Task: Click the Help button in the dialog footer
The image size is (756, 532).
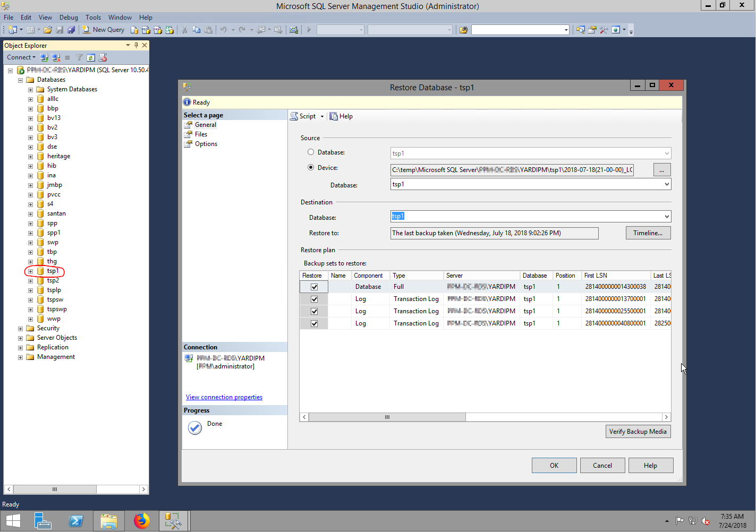Action: [651, 466]
